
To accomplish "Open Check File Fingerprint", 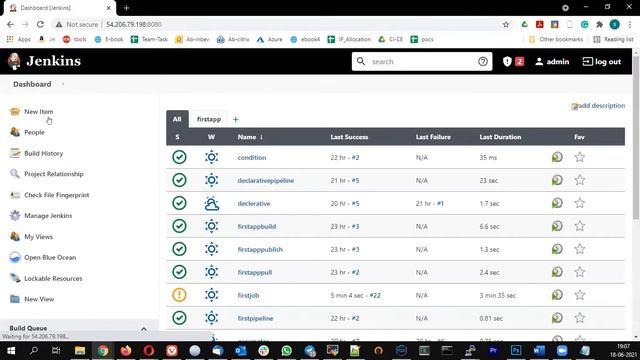I will [x=56, y=195].
